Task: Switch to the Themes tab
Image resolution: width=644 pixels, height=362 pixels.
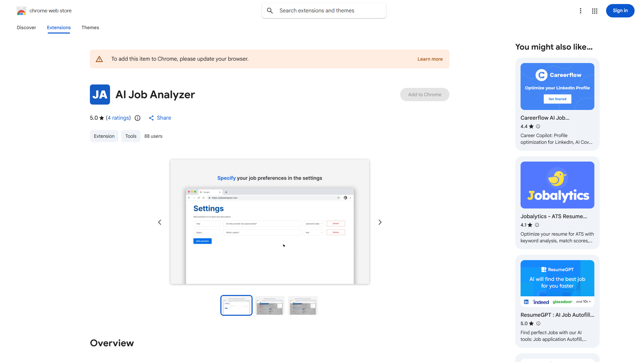Action: click(90, 27)
